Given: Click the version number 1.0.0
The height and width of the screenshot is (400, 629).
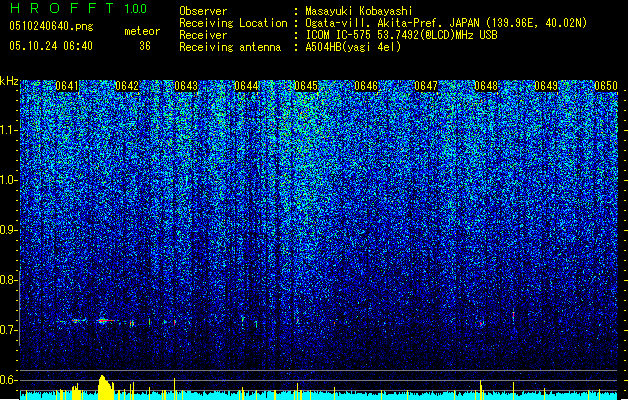Looking at the screenshot, I should pos(136,9).
